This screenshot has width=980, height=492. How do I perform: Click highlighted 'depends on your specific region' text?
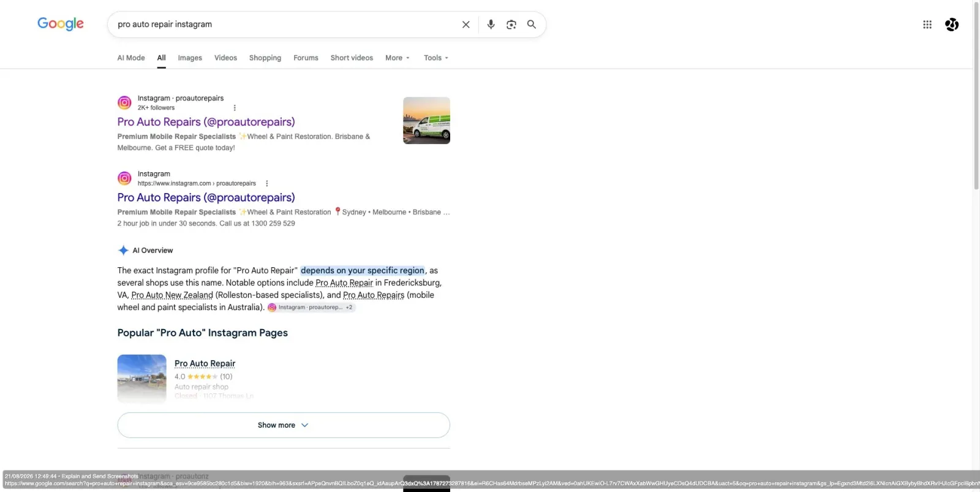point(363,270)
